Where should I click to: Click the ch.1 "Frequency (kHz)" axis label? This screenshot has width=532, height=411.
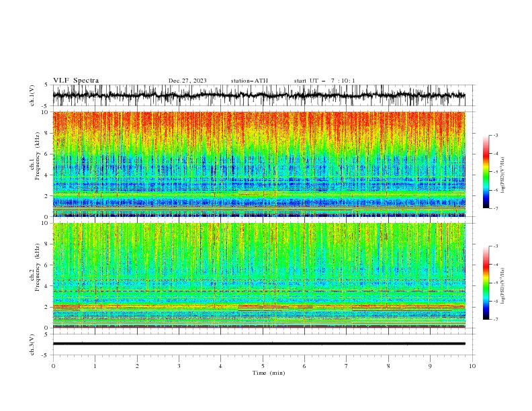pos(38,156)
